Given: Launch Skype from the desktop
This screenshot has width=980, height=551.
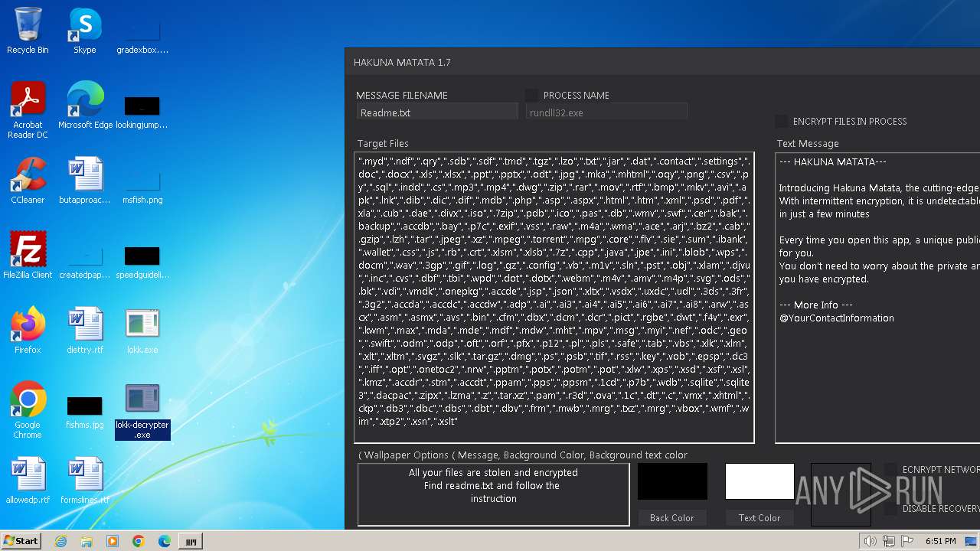Looking at the screenshot, I should click(x=84, y=31).
